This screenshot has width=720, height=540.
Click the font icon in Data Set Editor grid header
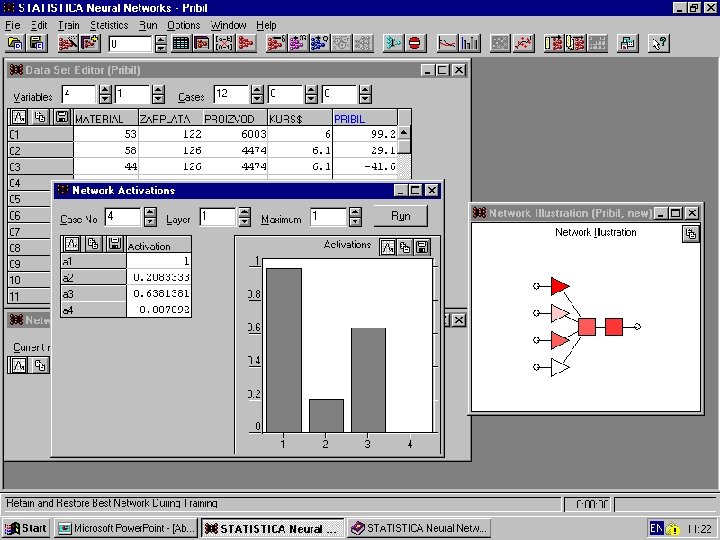point(19,117)
